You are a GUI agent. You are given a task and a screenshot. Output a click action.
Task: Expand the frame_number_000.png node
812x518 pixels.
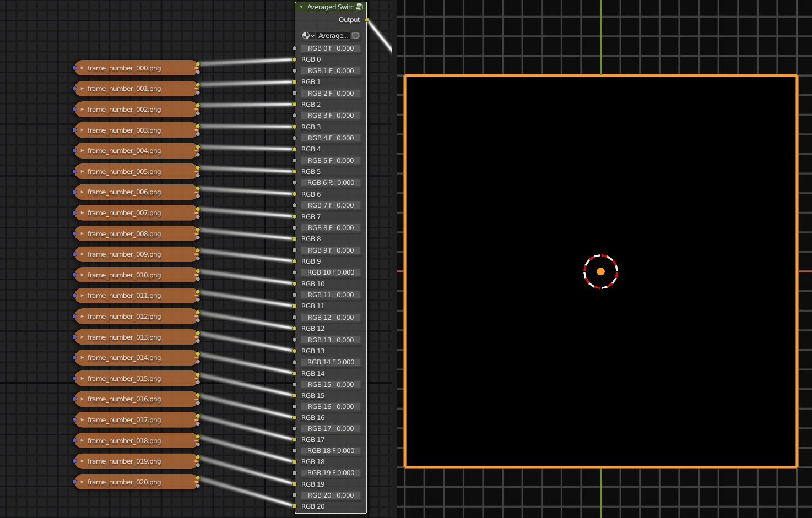pos(82,68)
